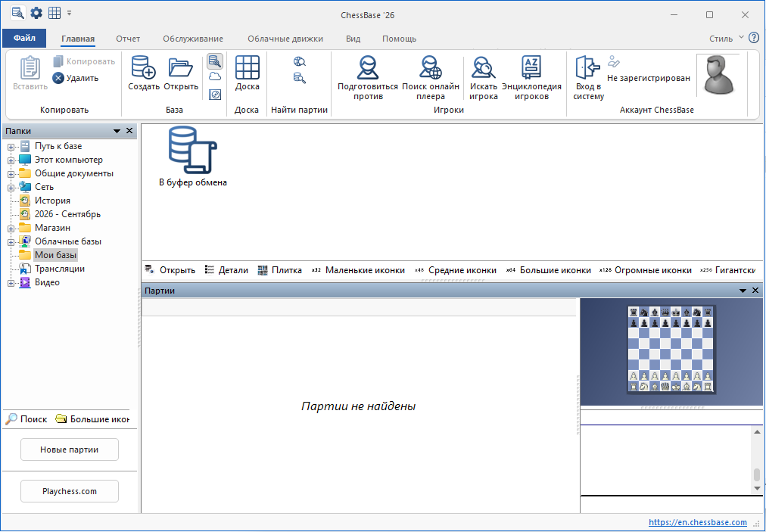This screenshot has width=766, height=532.
Task: Switch to the Вид tab
Action: pyautogui.click(x=353, y=39)
